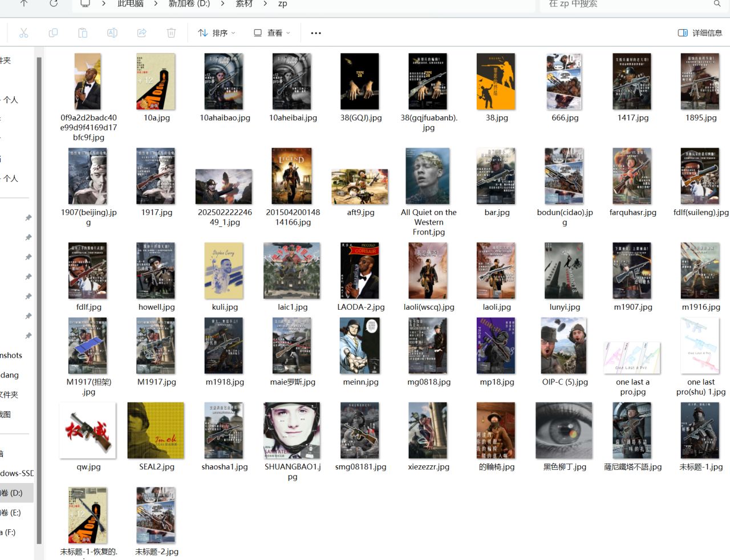This screenshot has width=730, height=560.
Task: Select file m1907.jpg
Action: 632,277
